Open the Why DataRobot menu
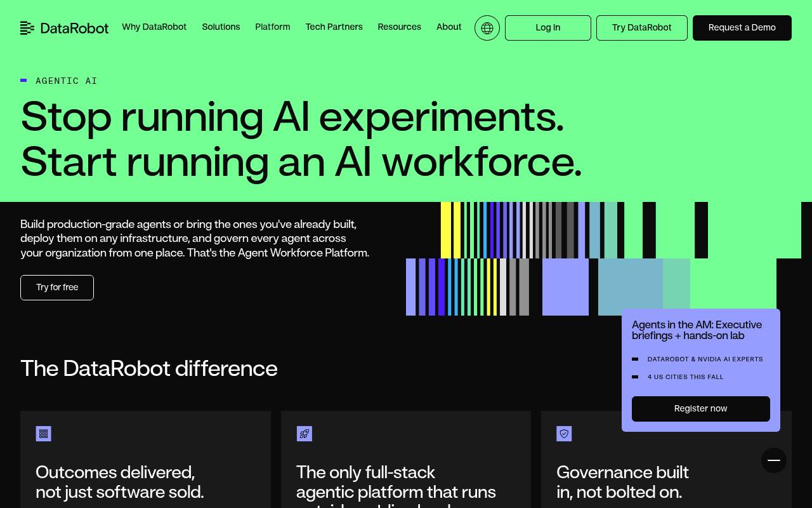Screen dimensions: 812x508 [154, 27]
